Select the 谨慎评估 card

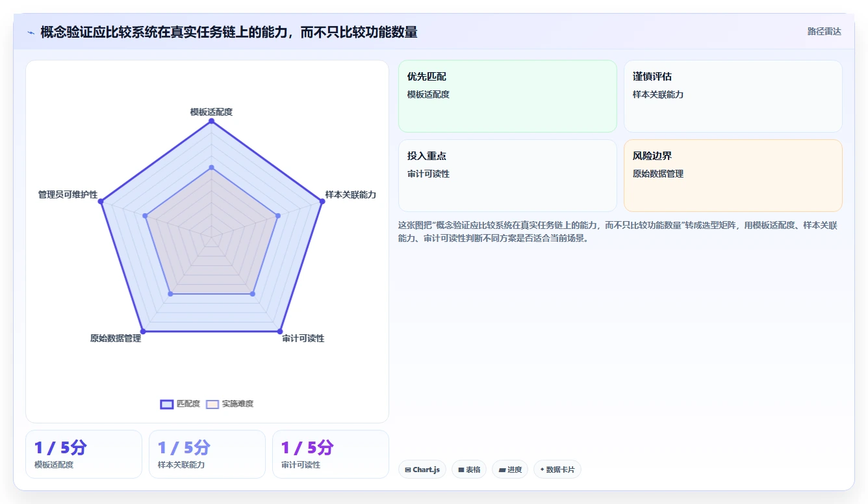(x=733, y=96)
